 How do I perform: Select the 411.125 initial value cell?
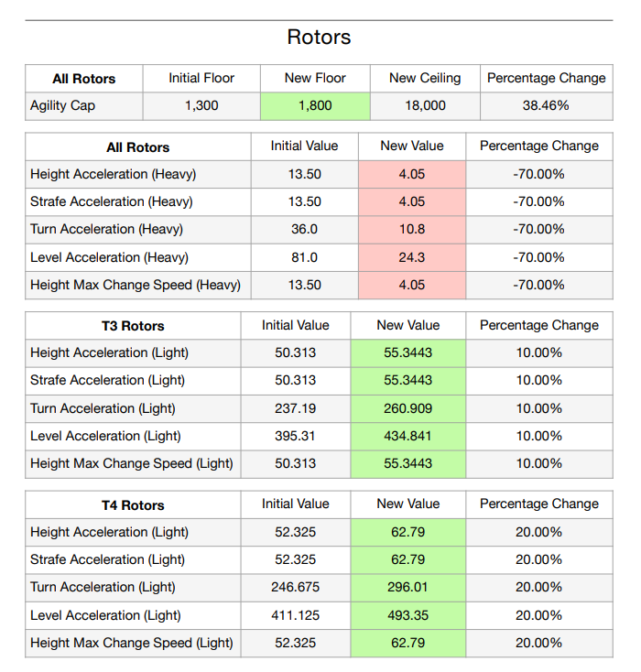(x=295, y=615)
